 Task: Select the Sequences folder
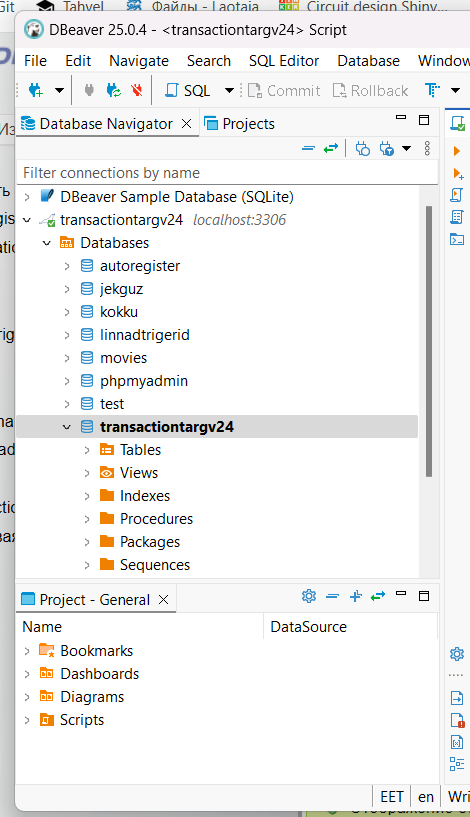click(155, 565)
